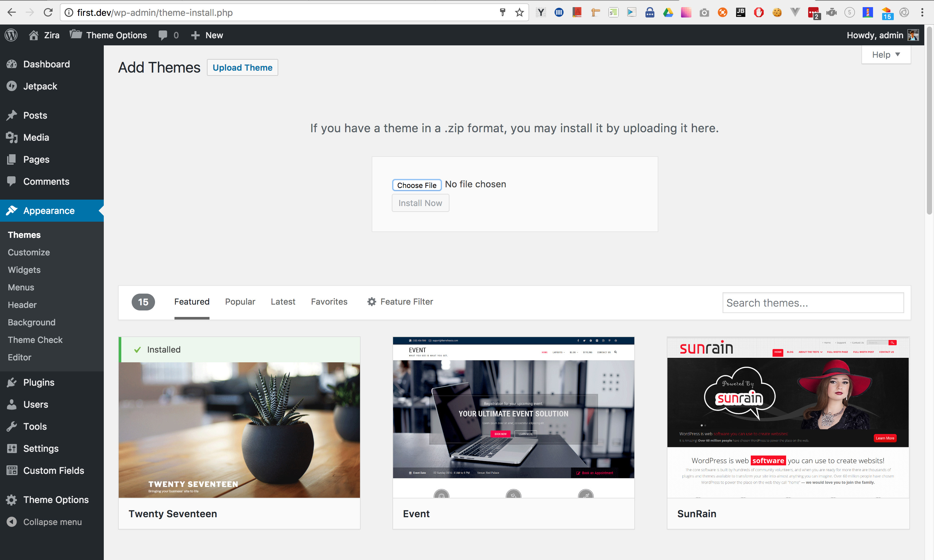Click the New plus icon in admin bar
Viewport: 934px width, 560px height.
point(195,35)
